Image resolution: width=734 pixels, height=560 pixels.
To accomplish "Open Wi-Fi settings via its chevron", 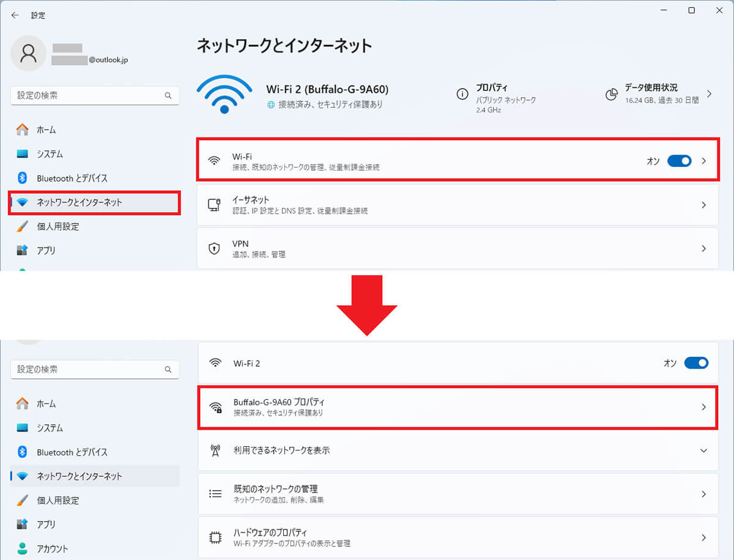I will pos(703,161).
